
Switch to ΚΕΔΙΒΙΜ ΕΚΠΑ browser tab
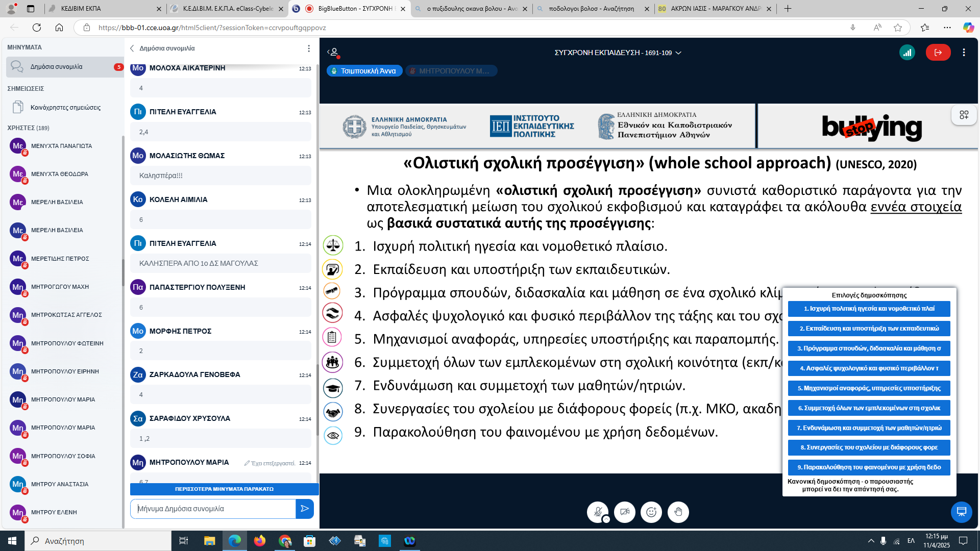click(x=104, y=9)
